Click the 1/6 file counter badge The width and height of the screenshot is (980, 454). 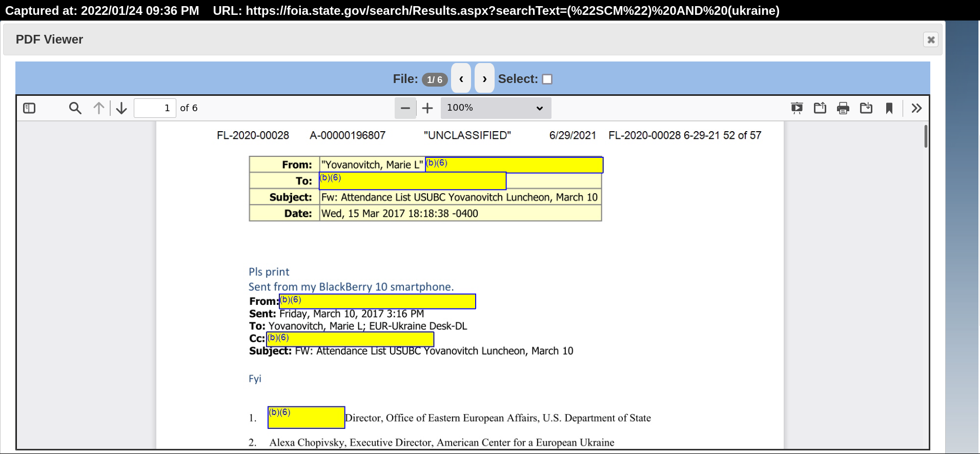click(435, 79)
